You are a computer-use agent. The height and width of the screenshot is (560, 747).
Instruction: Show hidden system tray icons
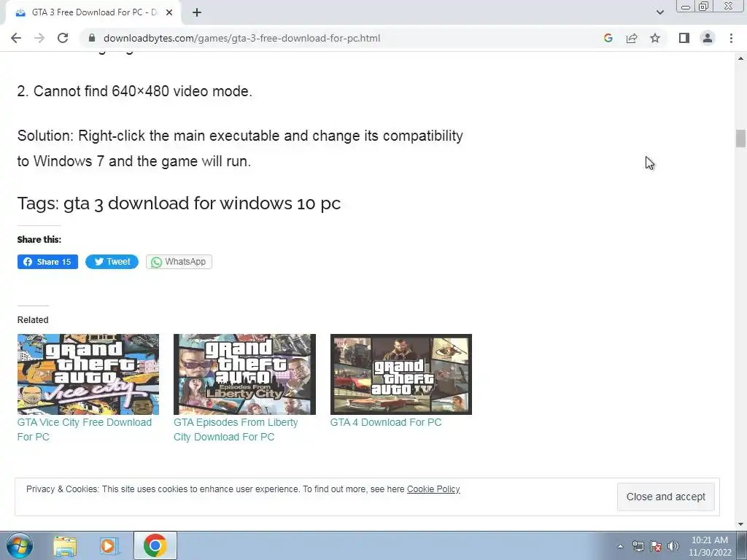coord(620,546)
